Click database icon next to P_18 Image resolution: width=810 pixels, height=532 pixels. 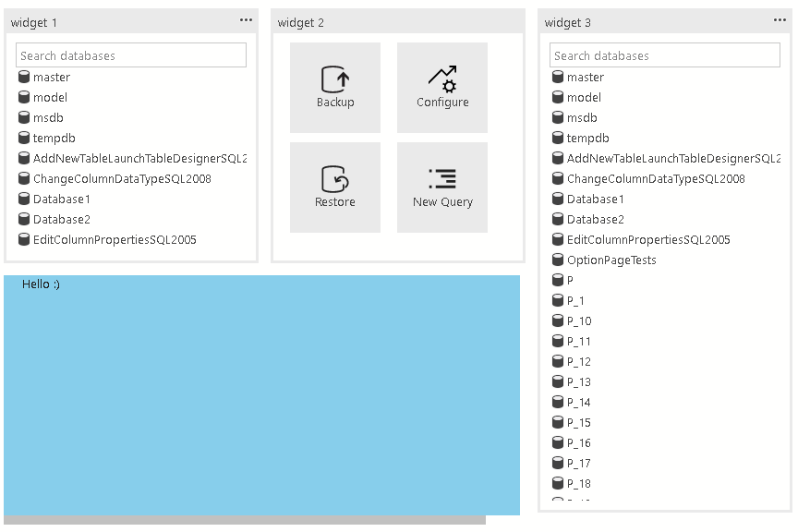(558, 484)
